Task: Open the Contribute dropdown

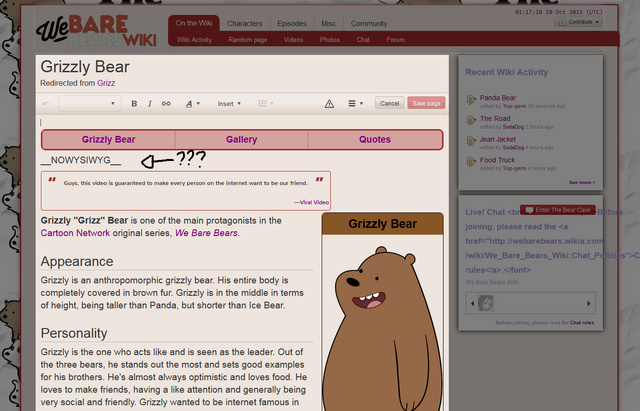Action: pos(578,22)
